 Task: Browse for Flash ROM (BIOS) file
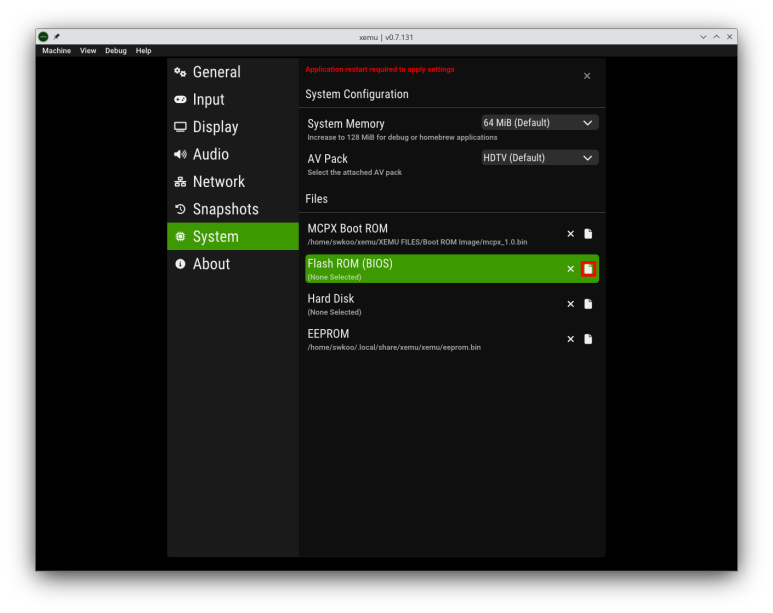(588, 269)
